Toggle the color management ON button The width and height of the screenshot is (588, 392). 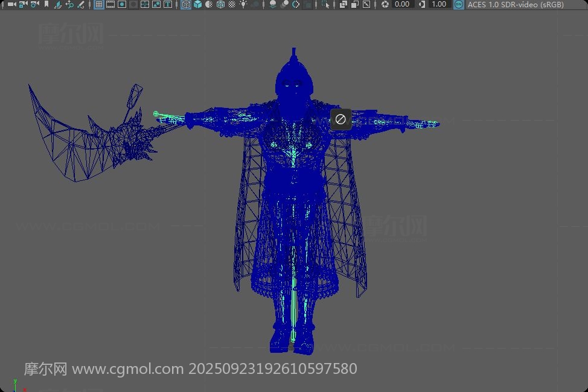click(x=458, y=4)
